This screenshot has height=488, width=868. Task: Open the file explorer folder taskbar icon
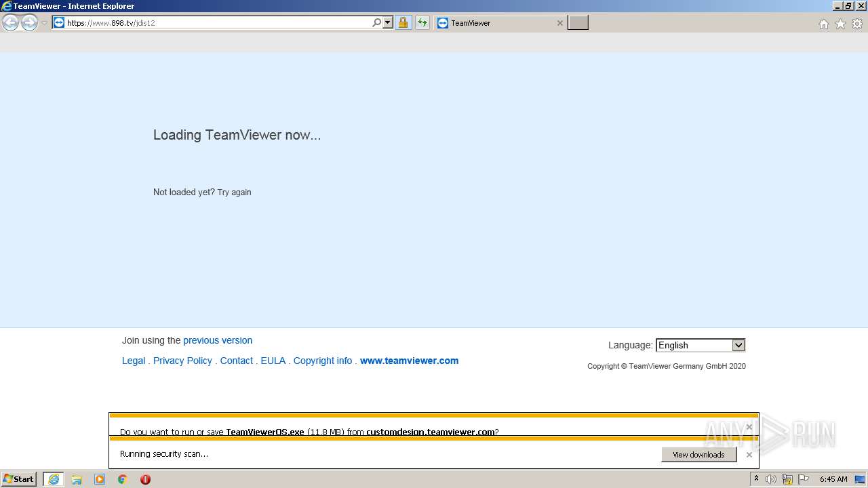point(77,479)
